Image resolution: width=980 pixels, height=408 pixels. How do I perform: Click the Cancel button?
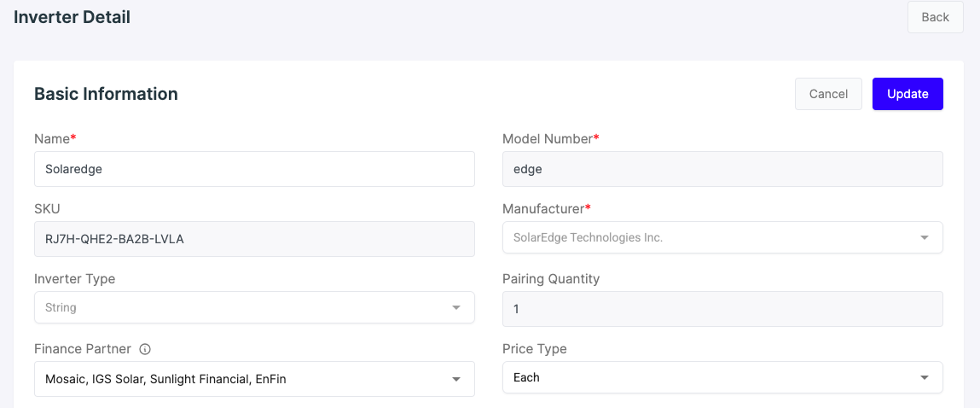(x=828, y=94)
